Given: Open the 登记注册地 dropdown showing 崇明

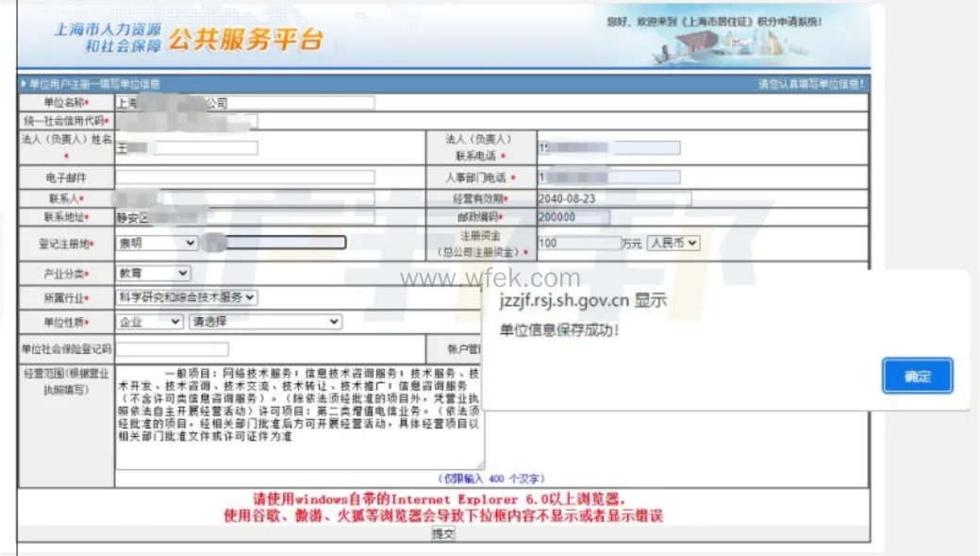Looking at the screenshot, I should point(157,244).
